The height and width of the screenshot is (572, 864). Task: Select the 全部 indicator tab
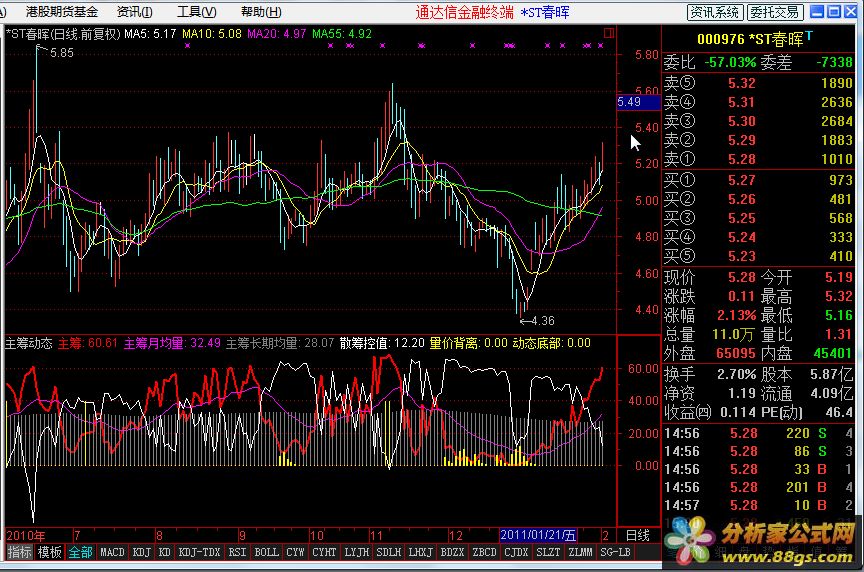[80, 552]
